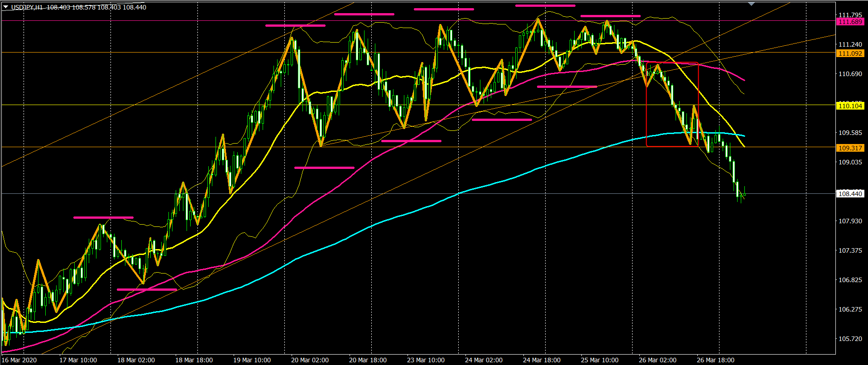
Task: Click the 106.275 price scale value
Action: tap(850, 309)
